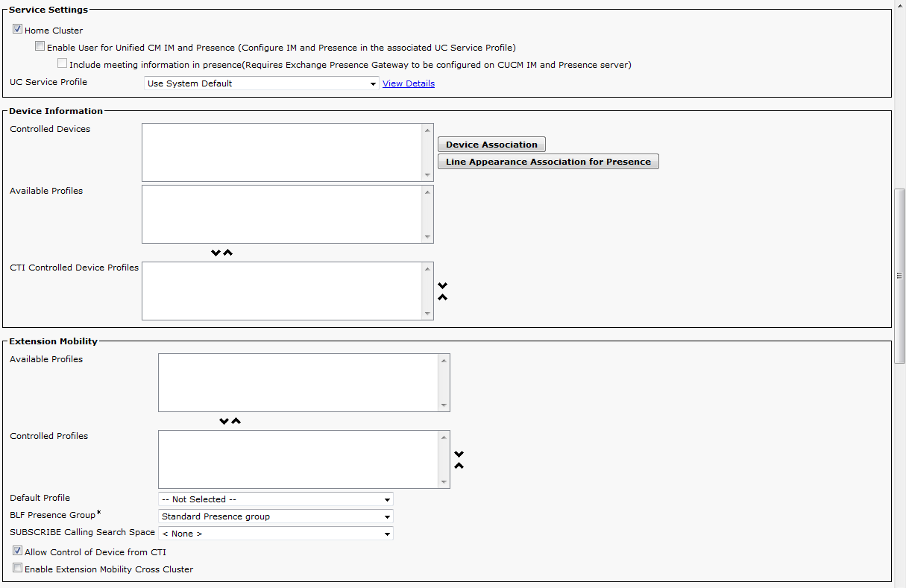Click down arrow below Device Information Available Profiles
Viewport: 906px width, 588px height.
pyautogui.click(x=216, y=253)
